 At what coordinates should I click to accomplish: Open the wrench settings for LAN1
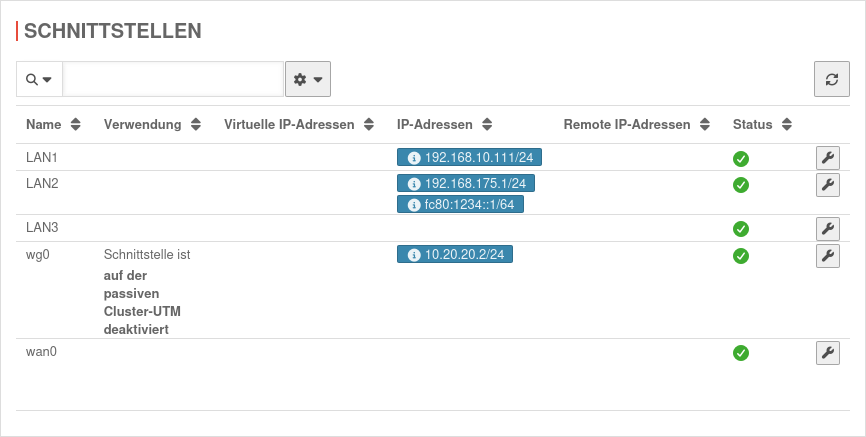point(828,158)
